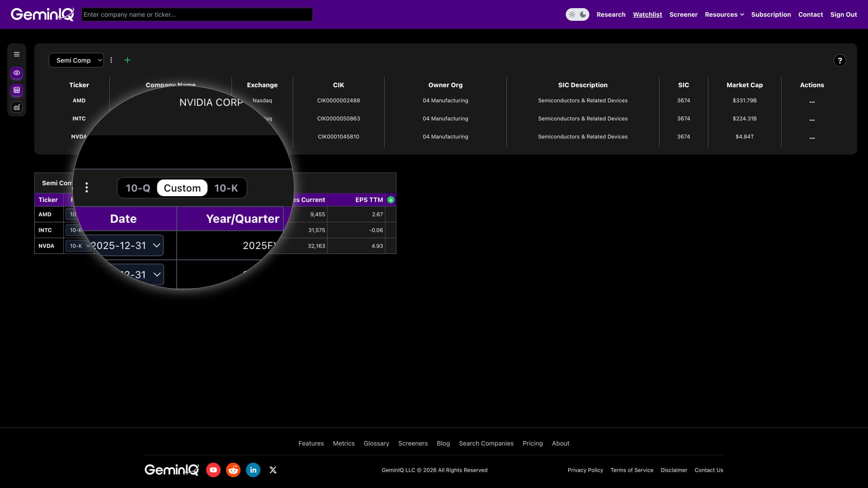
Task: Select the table grid view icon in sidebar
Action: [x=17, y=90]
